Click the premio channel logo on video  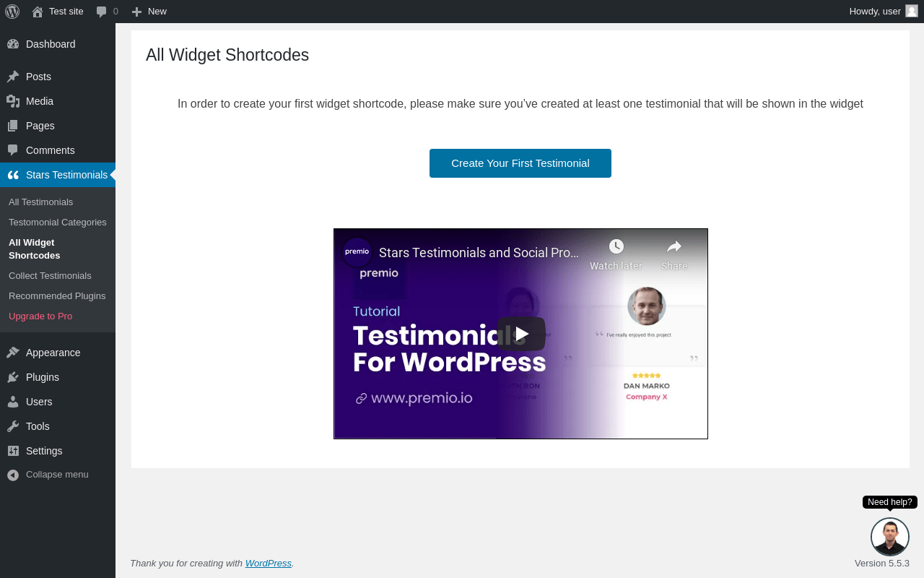tap(357, 252)
